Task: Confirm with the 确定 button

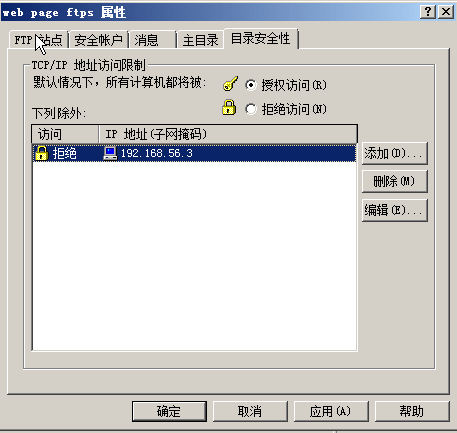Action: tap(169, 411)
